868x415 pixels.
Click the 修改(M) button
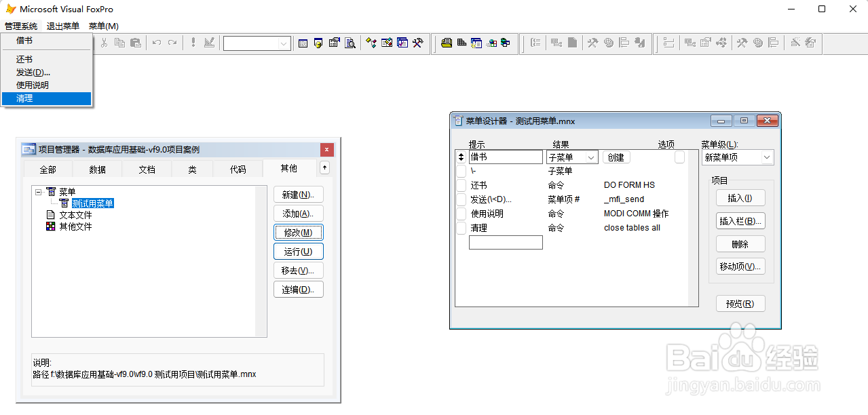(x=299, y=233)
